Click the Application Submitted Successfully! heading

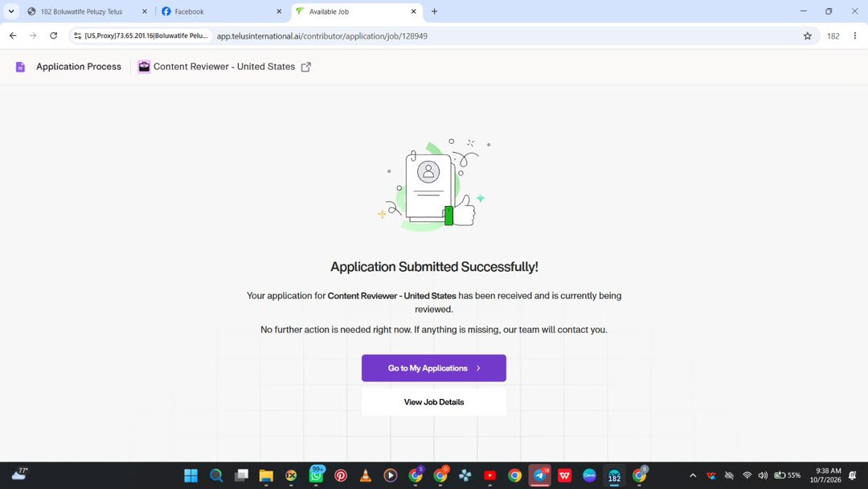point(434,267)
